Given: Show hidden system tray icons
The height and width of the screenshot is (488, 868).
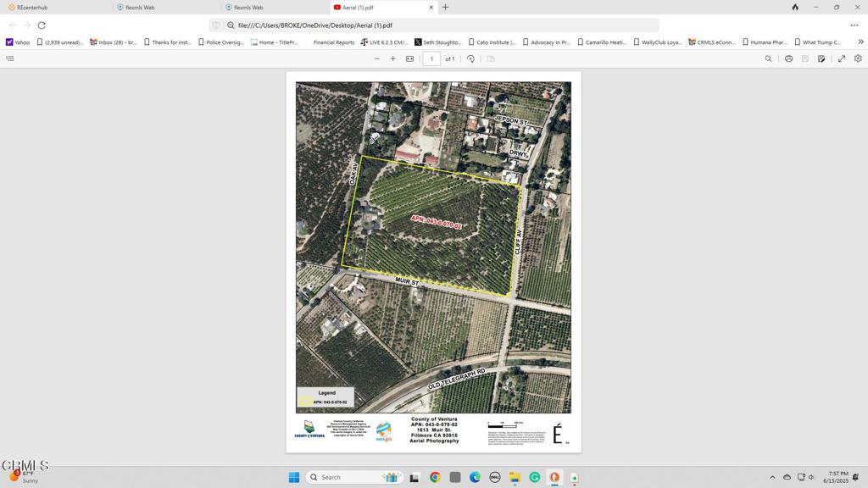Looking at the screenshot, I should pos(772,477).
